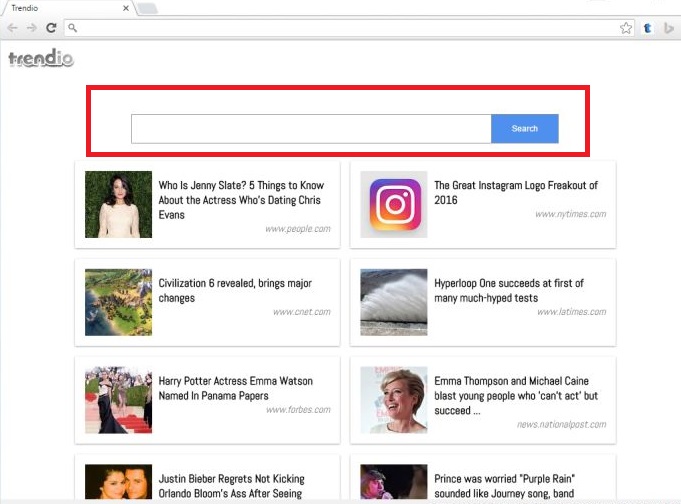This screenshot has width=681, height=504.
Task: Click inside the Trendio search field
Action: (x=310, y=129)
